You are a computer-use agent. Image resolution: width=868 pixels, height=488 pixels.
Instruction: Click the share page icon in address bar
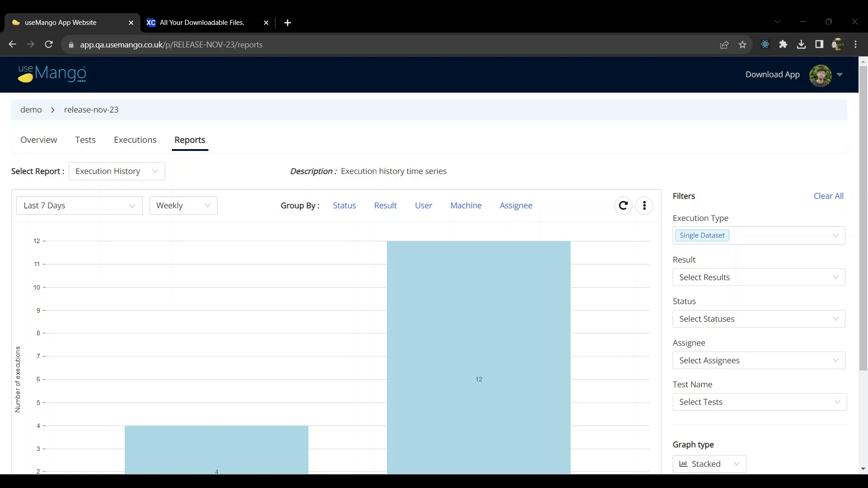pos(724,44)
